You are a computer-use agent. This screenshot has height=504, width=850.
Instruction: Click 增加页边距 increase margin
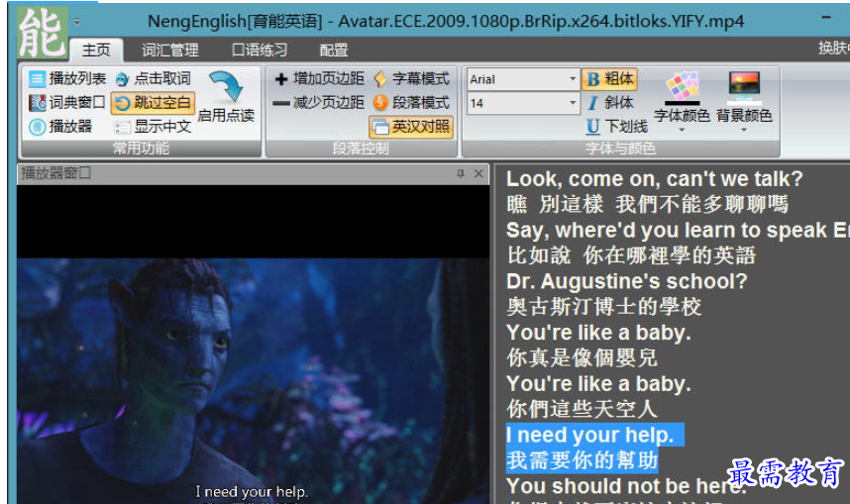click(319, 78)
